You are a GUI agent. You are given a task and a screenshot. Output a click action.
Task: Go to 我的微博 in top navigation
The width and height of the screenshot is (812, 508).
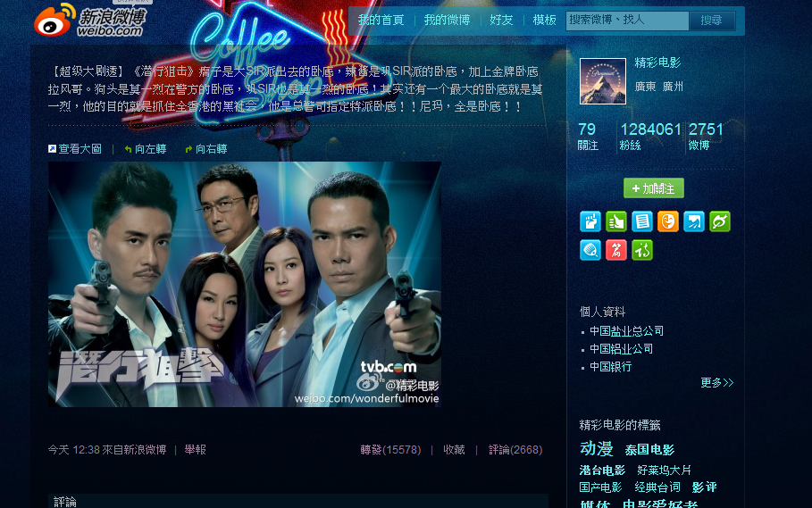[447, 21]
